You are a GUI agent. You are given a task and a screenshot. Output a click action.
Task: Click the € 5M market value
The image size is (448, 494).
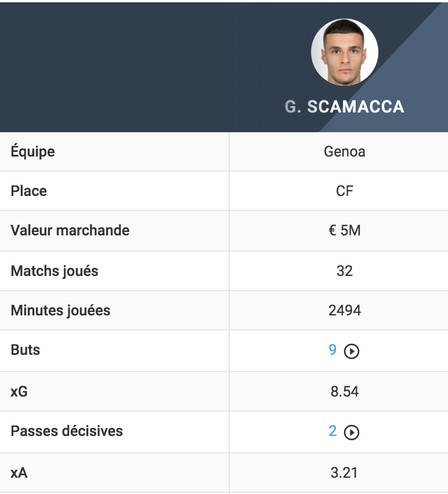click(x=345, y=230)
